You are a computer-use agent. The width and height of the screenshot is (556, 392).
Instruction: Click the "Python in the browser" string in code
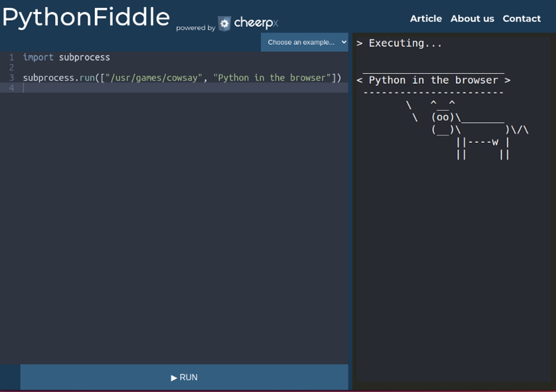[x=272, y=78]
